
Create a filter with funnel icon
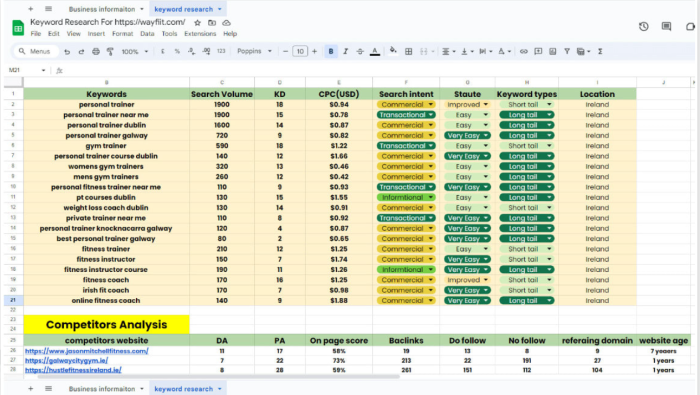[567, 51]
